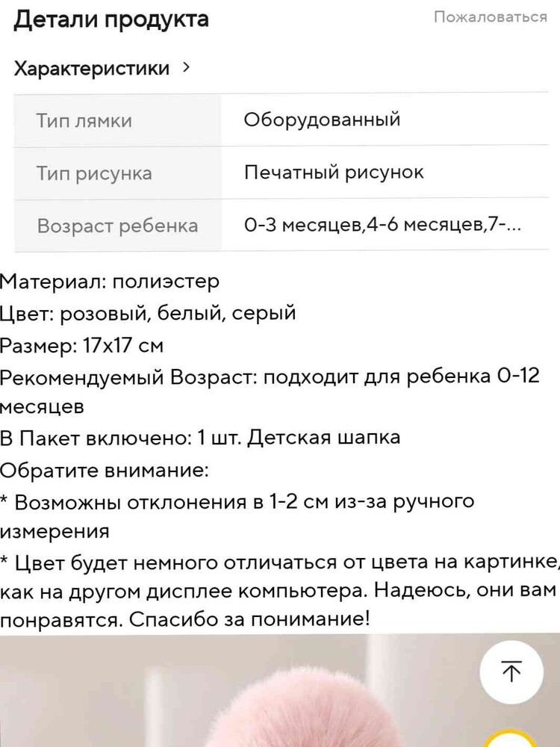Click the Оборудованный value cell
560x747 pixels.
[x=322, y=120]
